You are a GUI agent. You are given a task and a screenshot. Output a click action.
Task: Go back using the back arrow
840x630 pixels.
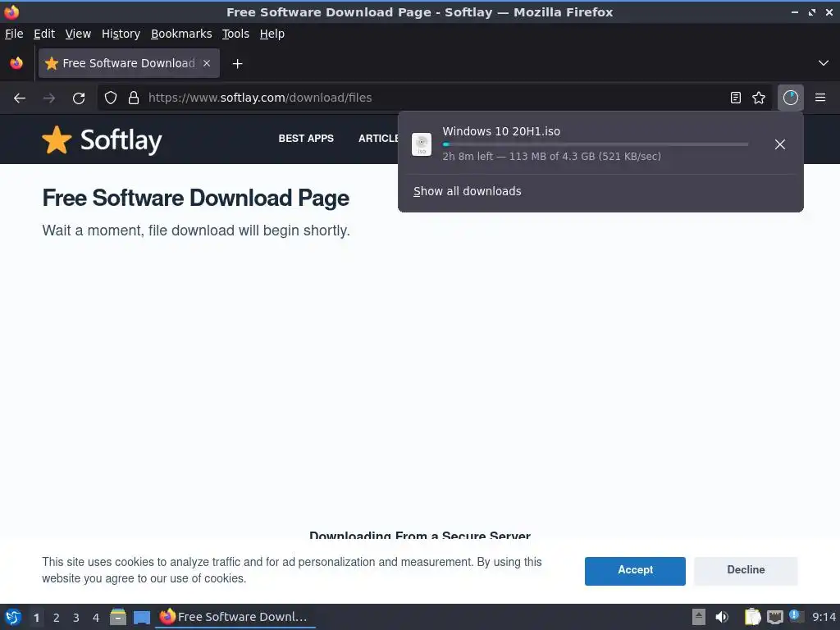[x=20, y=98]
